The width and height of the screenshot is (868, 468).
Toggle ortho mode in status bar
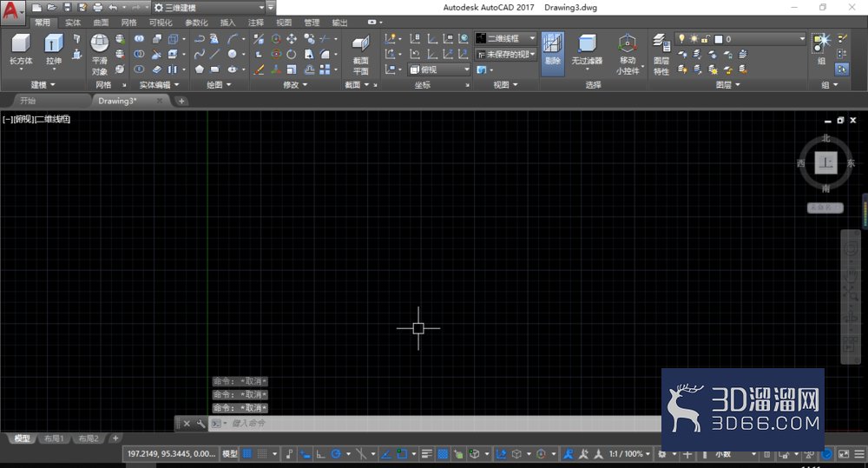320,453
